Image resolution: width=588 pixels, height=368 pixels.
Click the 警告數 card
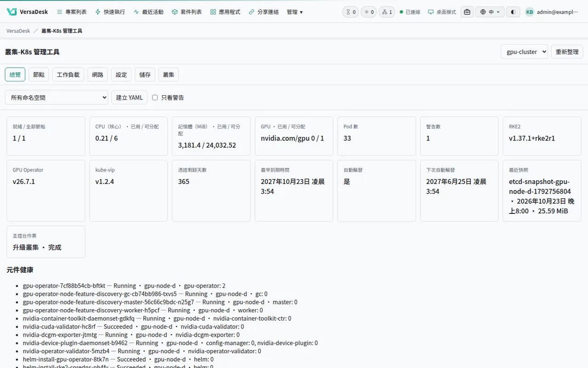click(x=459, y=136)
